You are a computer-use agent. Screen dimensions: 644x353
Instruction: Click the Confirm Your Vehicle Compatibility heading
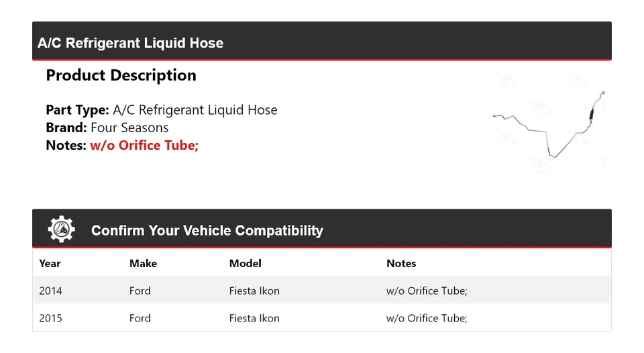click(x=207, y=231)
